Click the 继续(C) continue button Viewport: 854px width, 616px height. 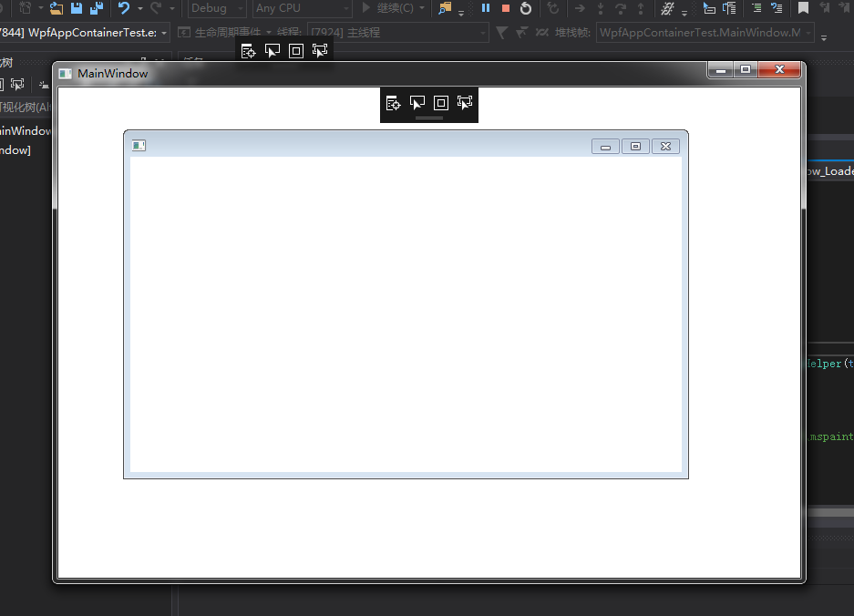(x=387, y=8)
